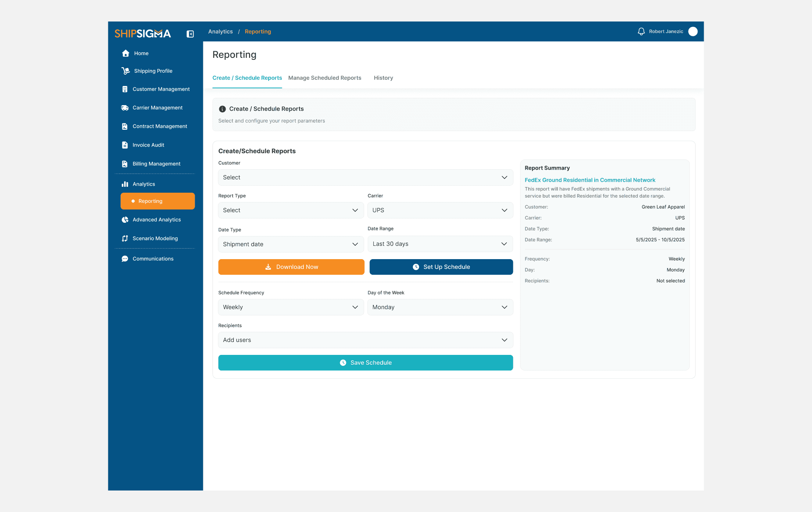Click the Communications chat bubble icon

click(125, 259)
